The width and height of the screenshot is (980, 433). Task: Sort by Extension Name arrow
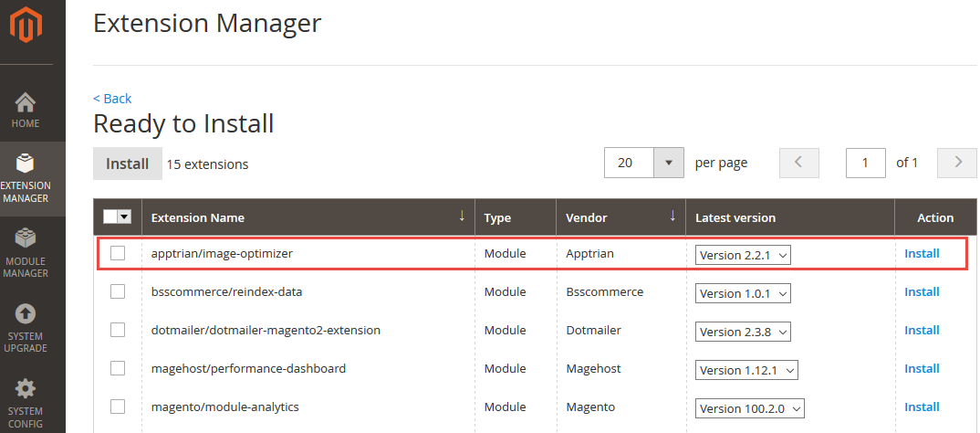pos(462,216)
